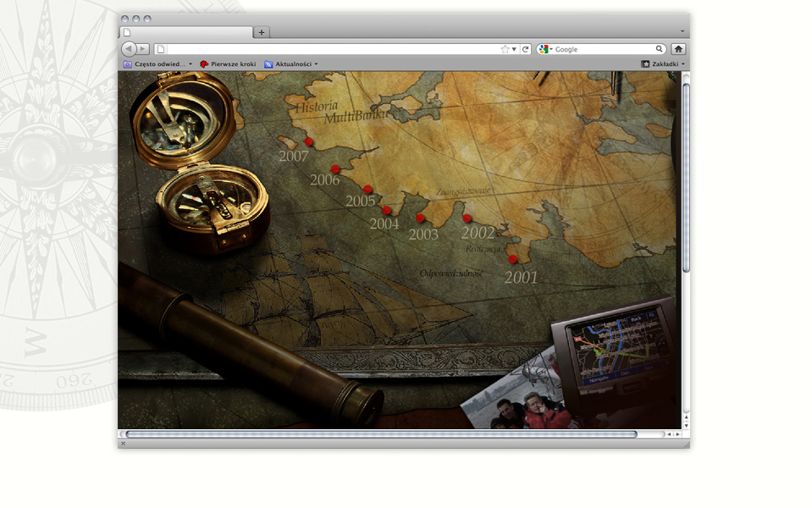The width and height of the screenshot is (812, 508).
Task: Select the blank browser tab
Action: (x=186, y=32)
